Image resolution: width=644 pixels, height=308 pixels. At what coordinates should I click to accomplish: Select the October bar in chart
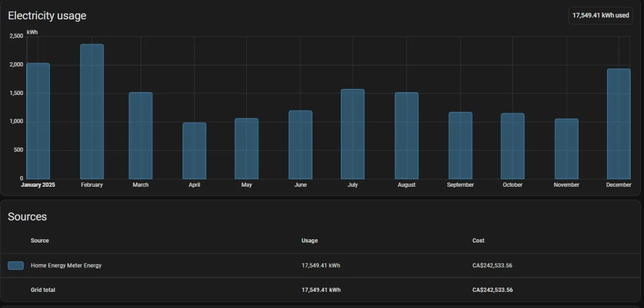click(x=513, y=146)
